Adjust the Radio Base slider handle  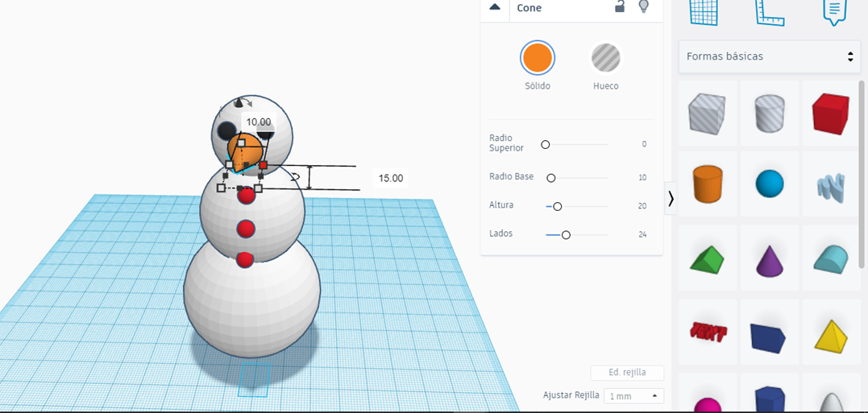[x=550, y=178]
